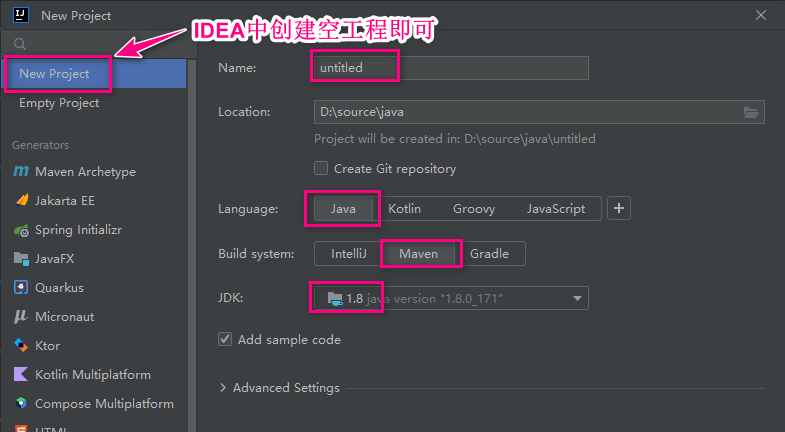Click the Quarkus icon
The width and height of the screenshot is (785, 432).
(21, 287)
